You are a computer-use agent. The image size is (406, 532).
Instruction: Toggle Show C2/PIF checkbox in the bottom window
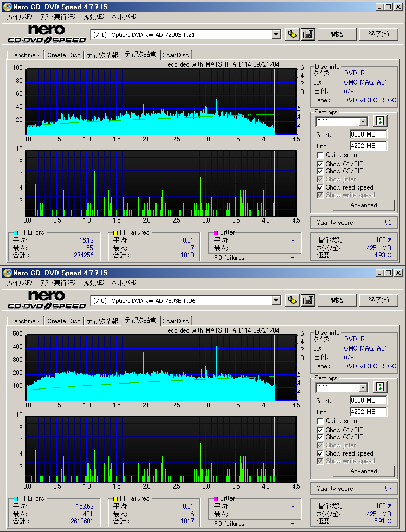(x=320, y=437)
